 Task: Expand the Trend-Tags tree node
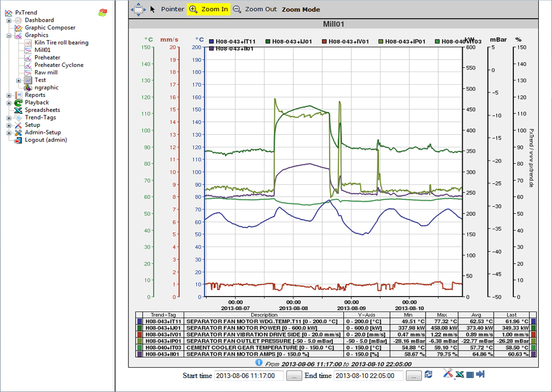point(9,118)
